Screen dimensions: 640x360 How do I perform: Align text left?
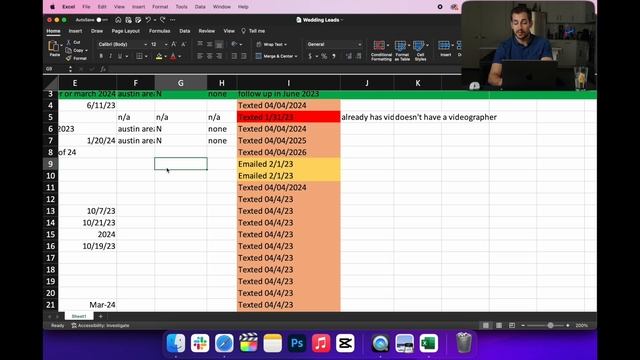coord(200,56)
